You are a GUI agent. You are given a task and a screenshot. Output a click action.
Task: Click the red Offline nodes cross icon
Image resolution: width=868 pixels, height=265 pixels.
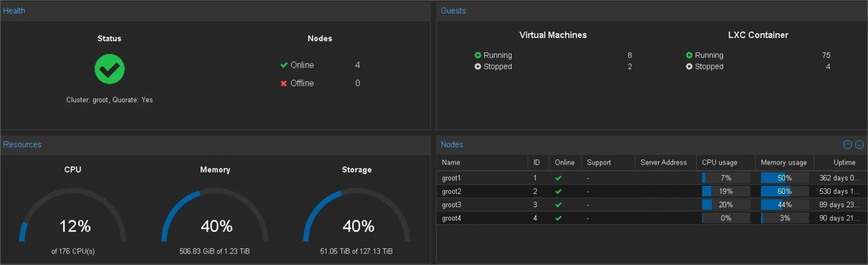pyautogui.click(x=284, y=83)
